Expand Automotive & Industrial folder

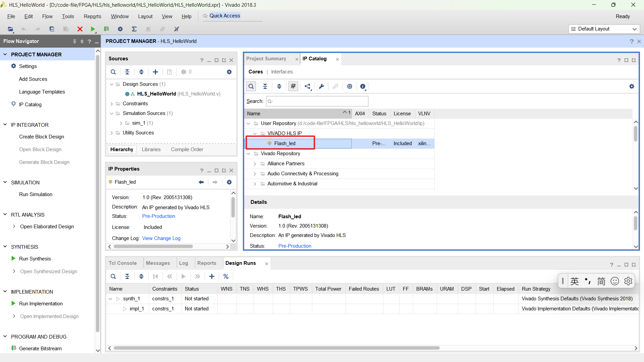pyautogui.click(x=255, y=184)
